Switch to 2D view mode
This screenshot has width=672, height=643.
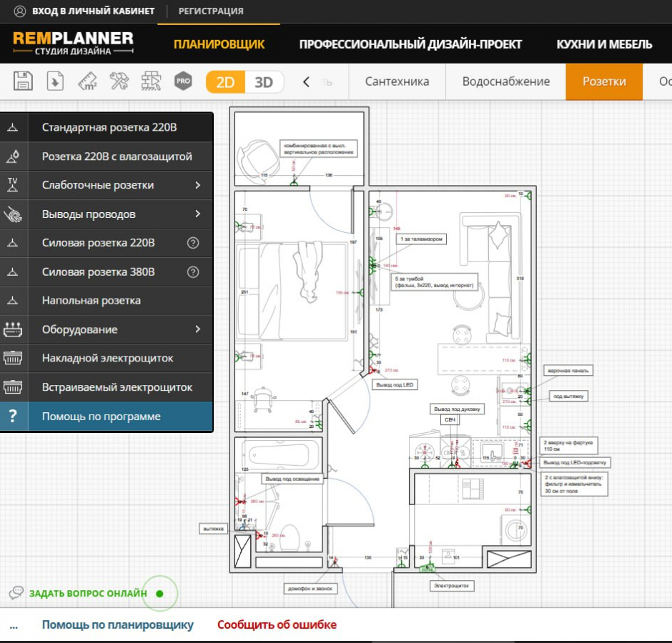pos(225,82)
